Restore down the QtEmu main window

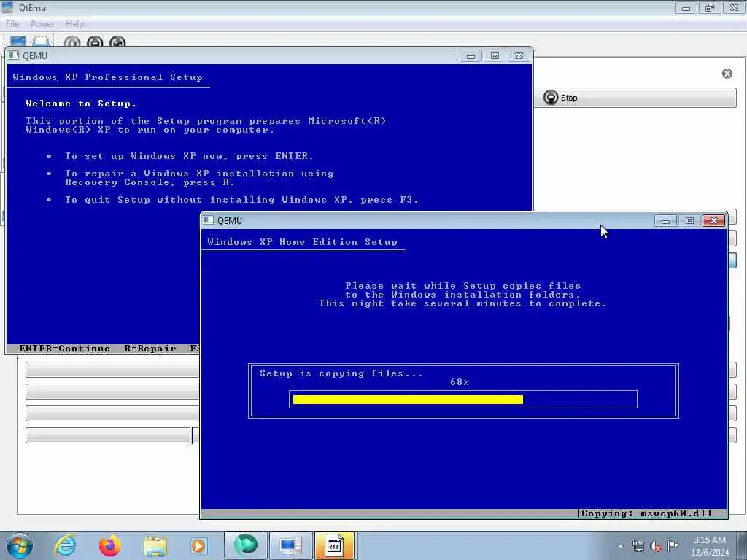[x=710, y=7]
